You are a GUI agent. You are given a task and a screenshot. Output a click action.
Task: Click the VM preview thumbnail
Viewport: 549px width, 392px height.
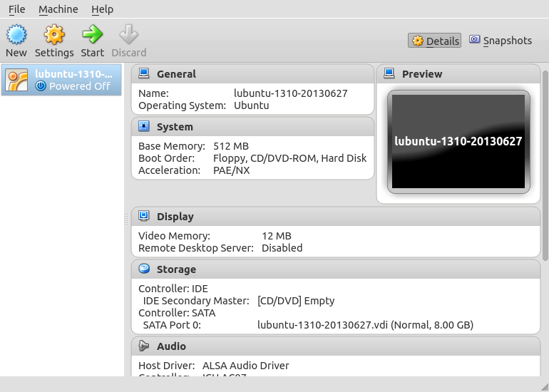click(x=458, y=141)
